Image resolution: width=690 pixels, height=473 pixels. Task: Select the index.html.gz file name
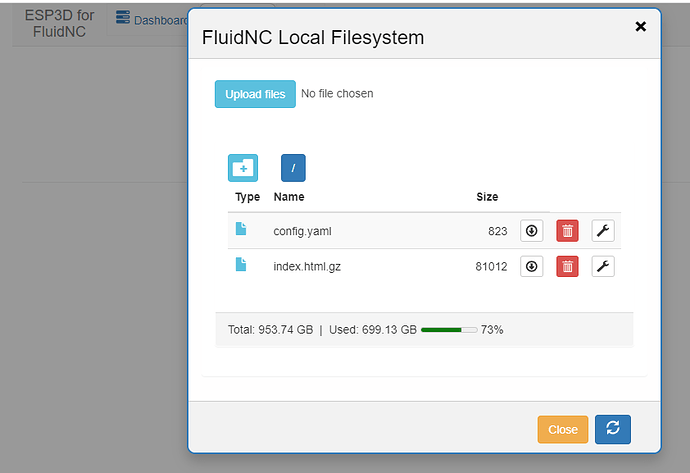pyautogui.click(x=307, y=267)
